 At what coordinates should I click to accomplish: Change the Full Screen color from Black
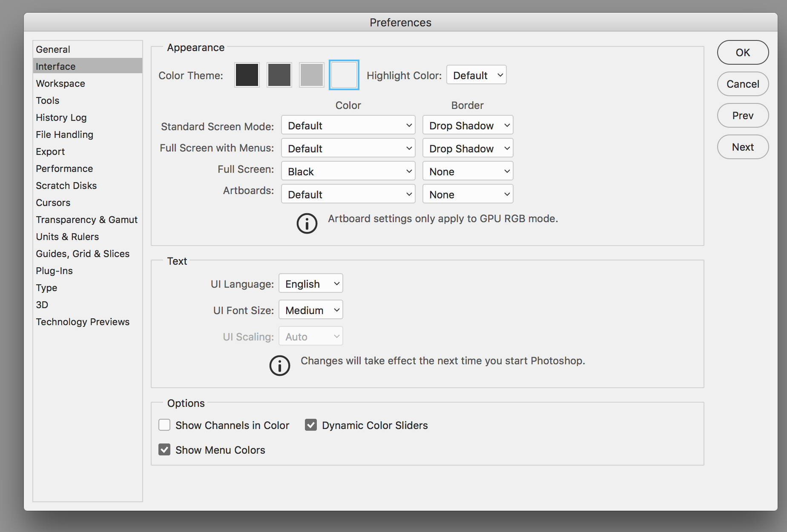click(x=348, y=171)
